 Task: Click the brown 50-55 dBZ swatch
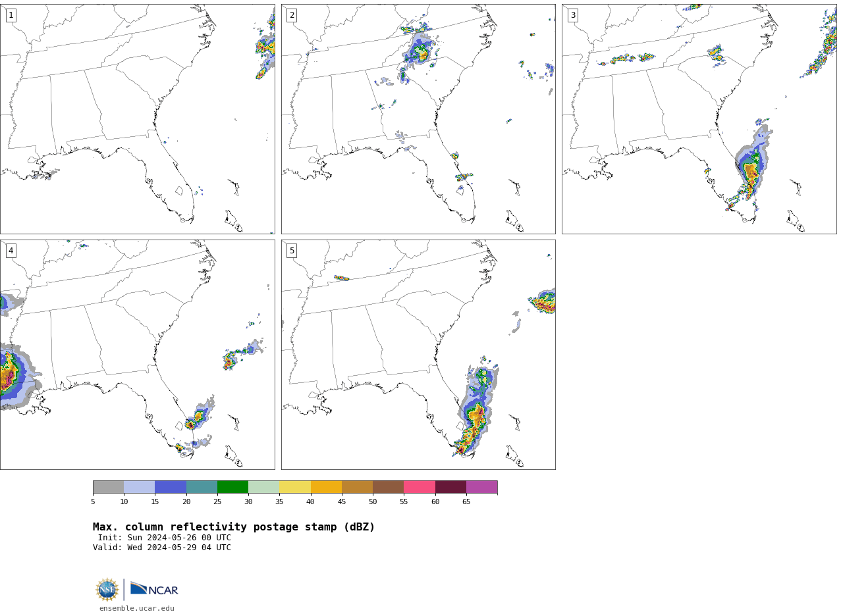coord(388,487)
